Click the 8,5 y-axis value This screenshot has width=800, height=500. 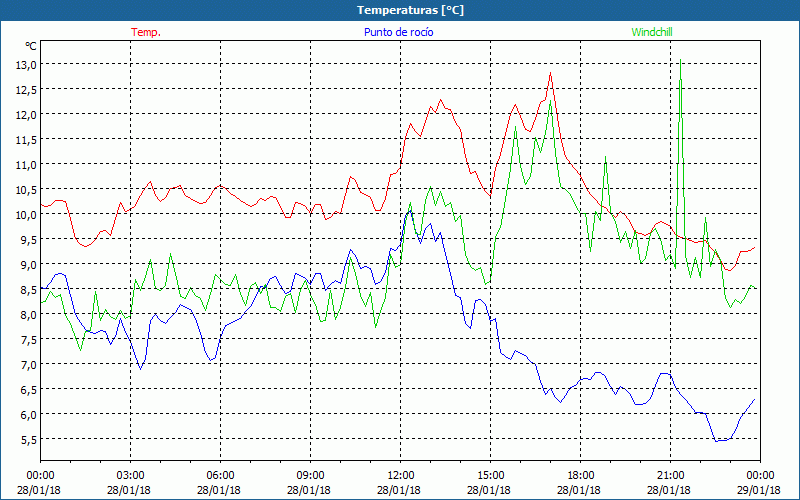[29, 289]
